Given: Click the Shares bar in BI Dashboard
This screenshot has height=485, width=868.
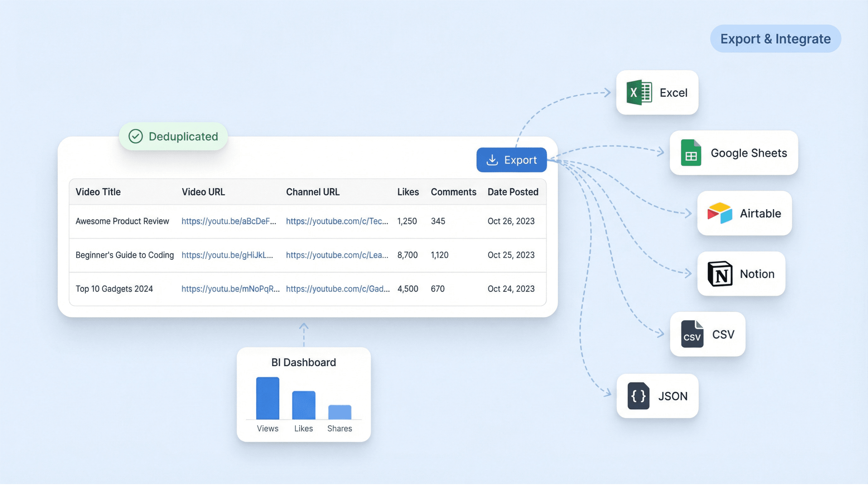Looking at the screenshot, I should (340, 413).
